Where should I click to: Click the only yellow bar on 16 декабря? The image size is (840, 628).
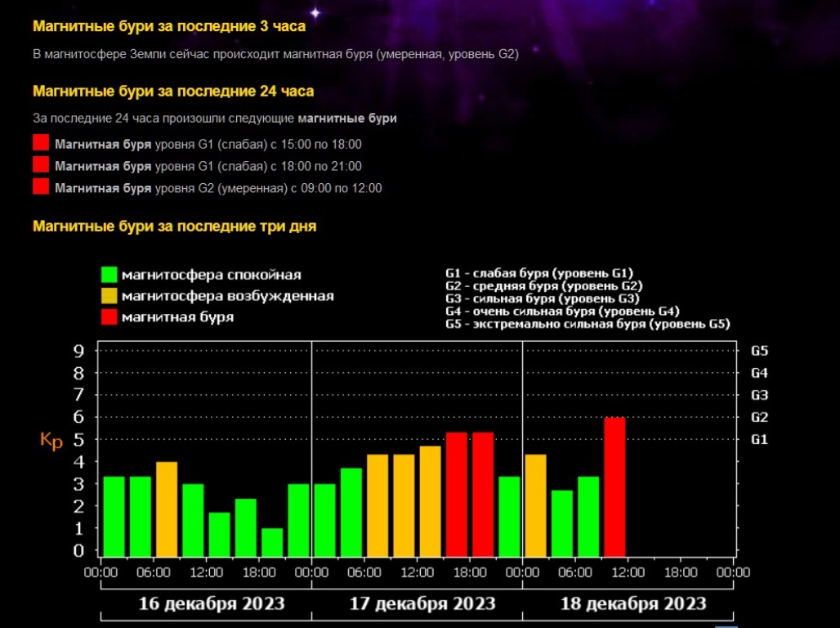(x=167, y=509)
